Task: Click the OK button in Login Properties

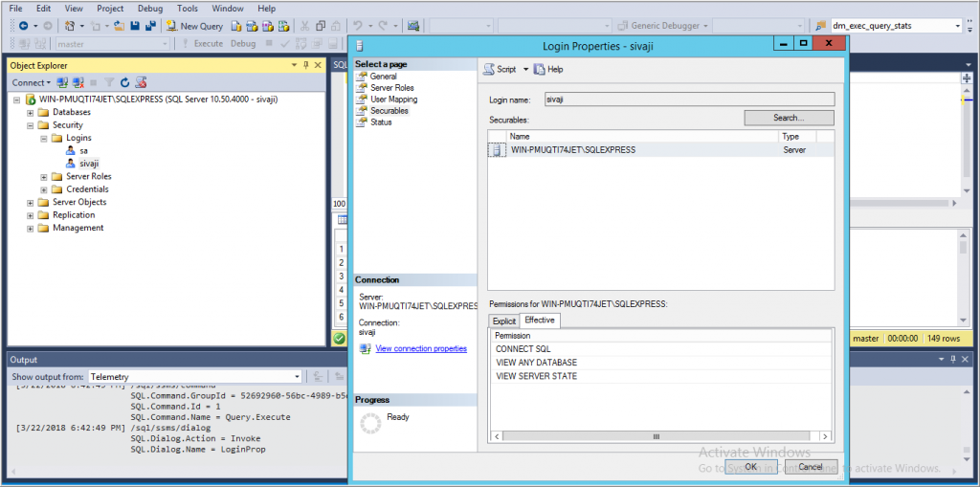Action: point(751,466)
